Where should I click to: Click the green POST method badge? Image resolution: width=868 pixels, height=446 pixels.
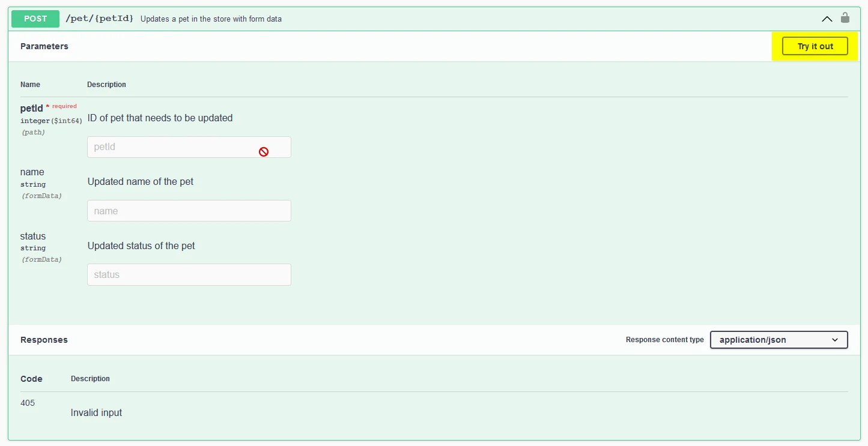pos(35,19)
